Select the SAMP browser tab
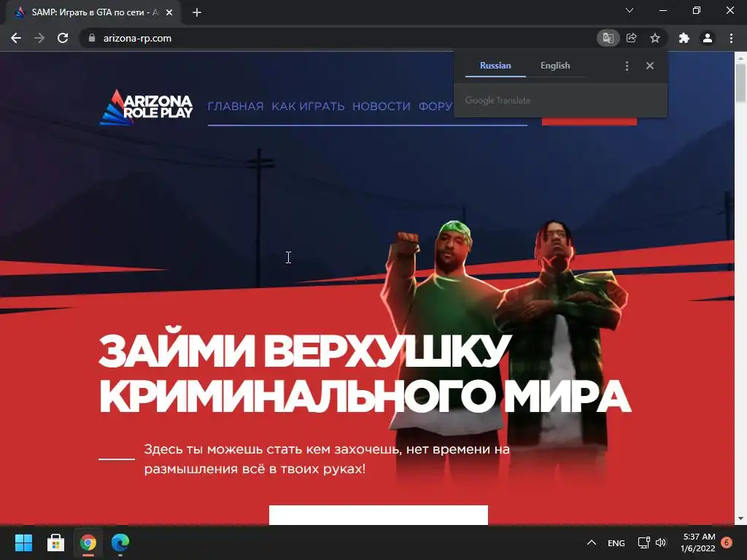Screen dimensions: 747x560 click(x=93, y=12)
